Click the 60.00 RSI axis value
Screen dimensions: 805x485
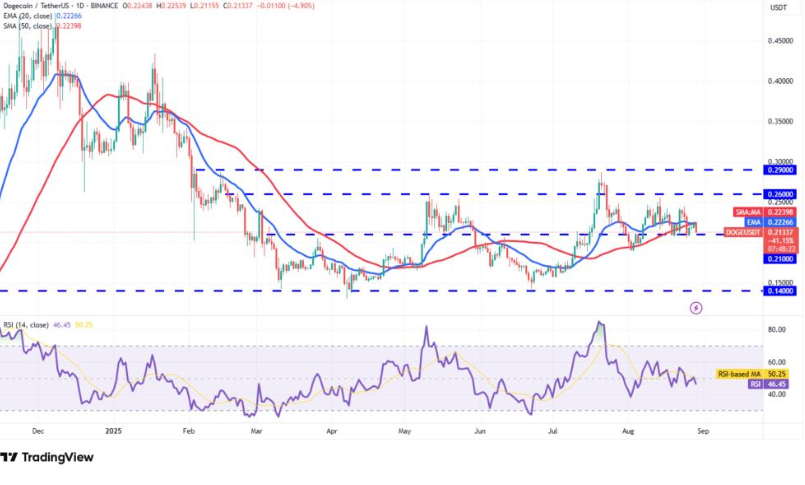coord(776,362)
